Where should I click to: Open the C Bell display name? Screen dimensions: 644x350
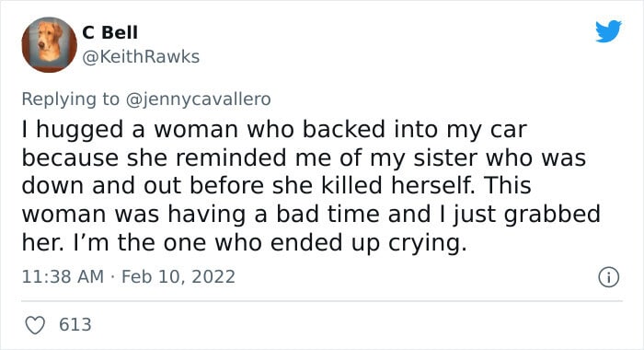(x=110, y=32)
